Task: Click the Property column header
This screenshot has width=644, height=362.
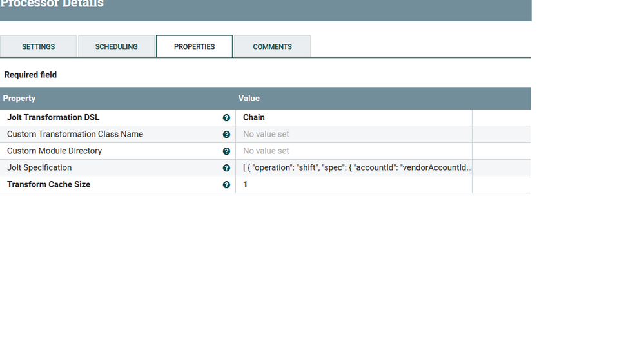Action: pyautogui.click(x=19, y=99)
